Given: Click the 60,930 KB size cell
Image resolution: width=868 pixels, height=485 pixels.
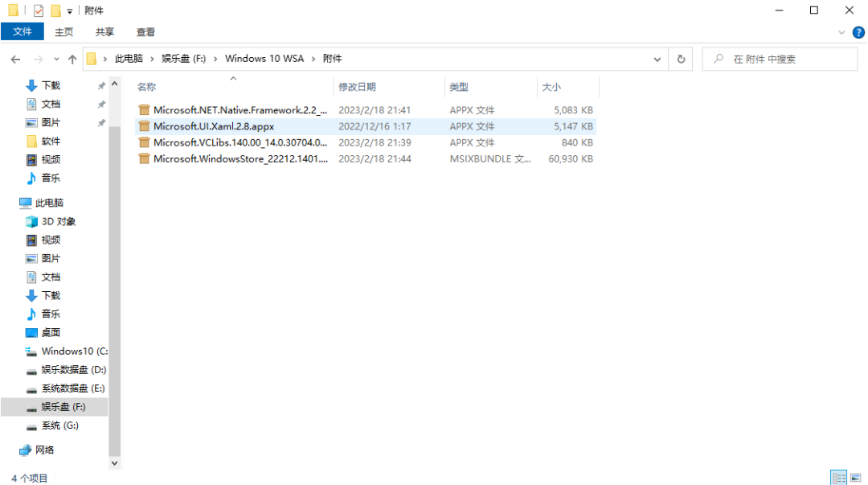Looking at the screenshot, I should [571, 159].
